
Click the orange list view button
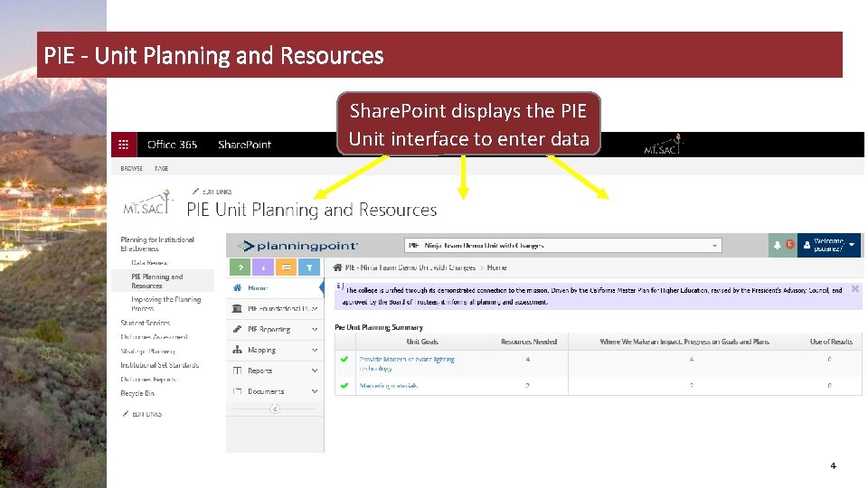287,267
